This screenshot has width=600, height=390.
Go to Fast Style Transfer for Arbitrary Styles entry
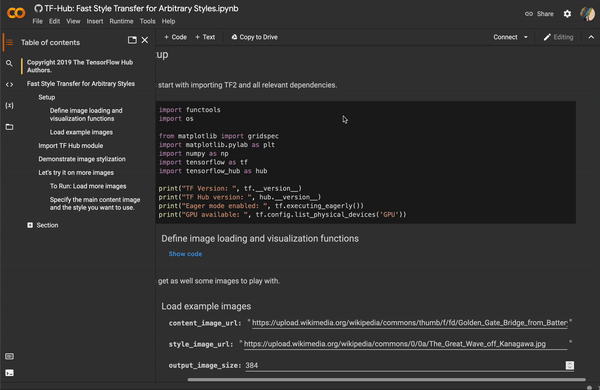[81, 84]
